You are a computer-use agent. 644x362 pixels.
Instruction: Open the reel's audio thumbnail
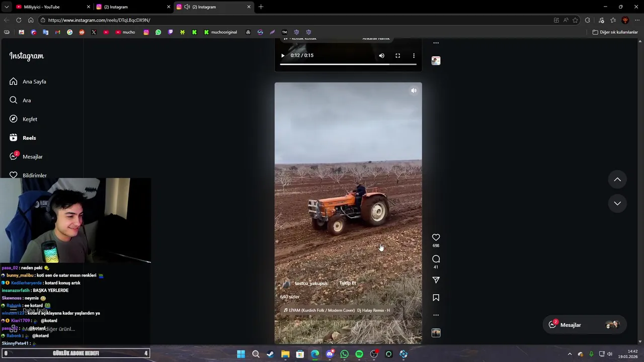pos(436,333)
